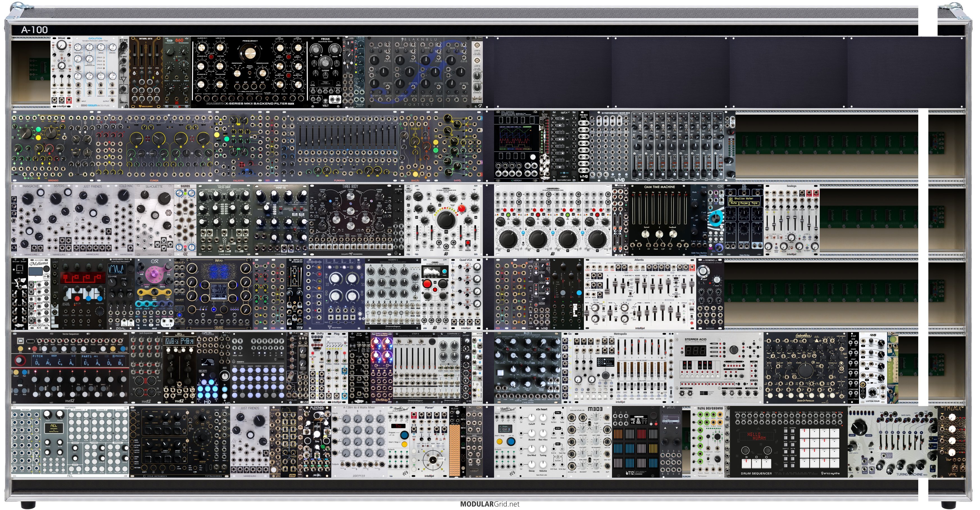Select the Five12 Jack Expander module
The height and width of the screenshot is (510, 980).
pyautogui.click(x=146, y=368)
